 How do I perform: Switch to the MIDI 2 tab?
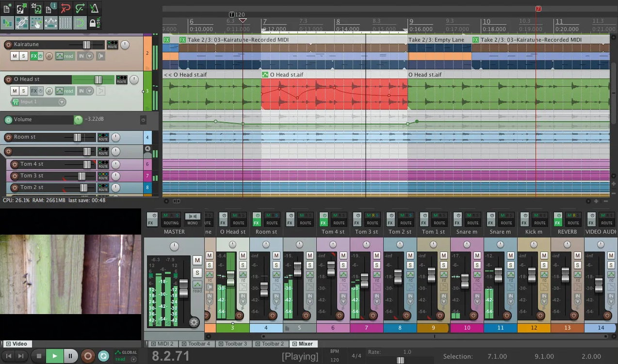pyautogui.click(x=163, y=344)
